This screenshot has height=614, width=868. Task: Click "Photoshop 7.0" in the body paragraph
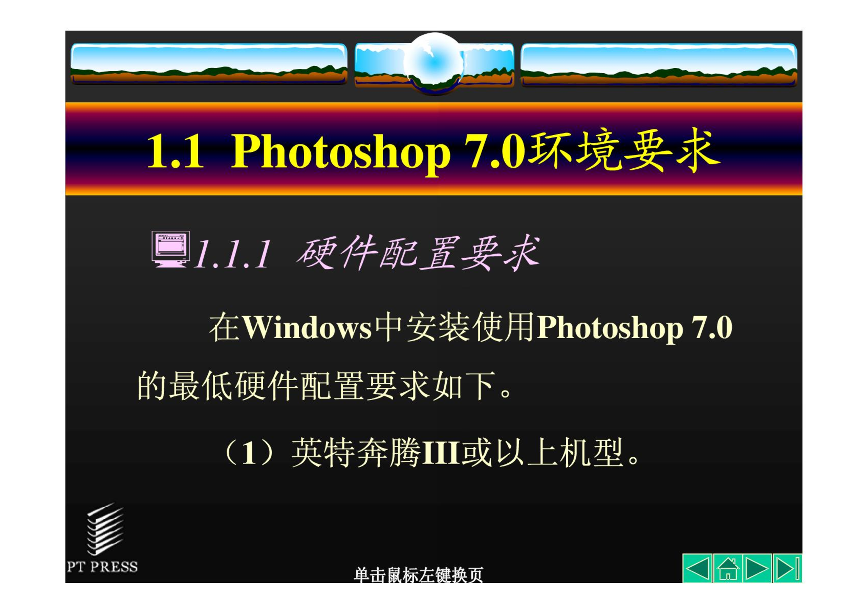pyautogui.click(x=634, y=328)
